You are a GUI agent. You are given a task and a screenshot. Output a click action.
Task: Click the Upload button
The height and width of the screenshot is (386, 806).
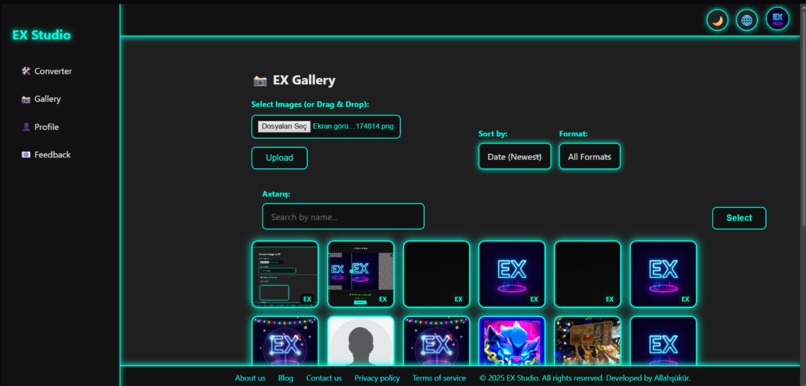click(x=280, y=158)
